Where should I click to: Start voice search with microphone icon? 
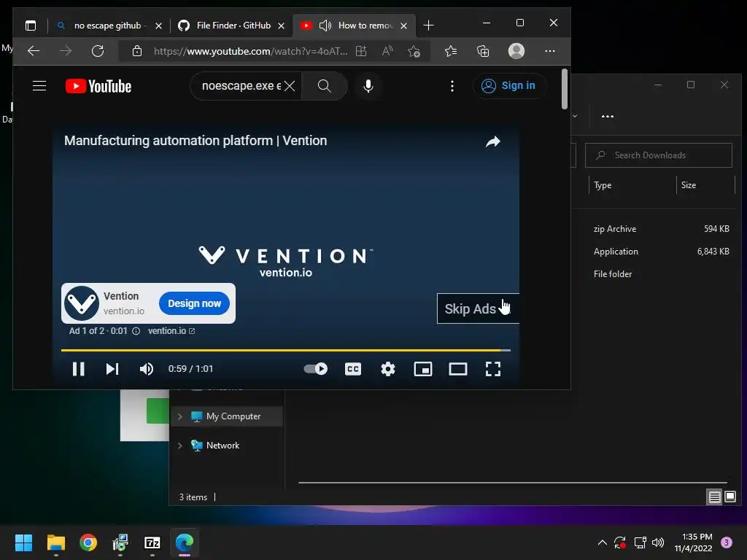[368, 86]
